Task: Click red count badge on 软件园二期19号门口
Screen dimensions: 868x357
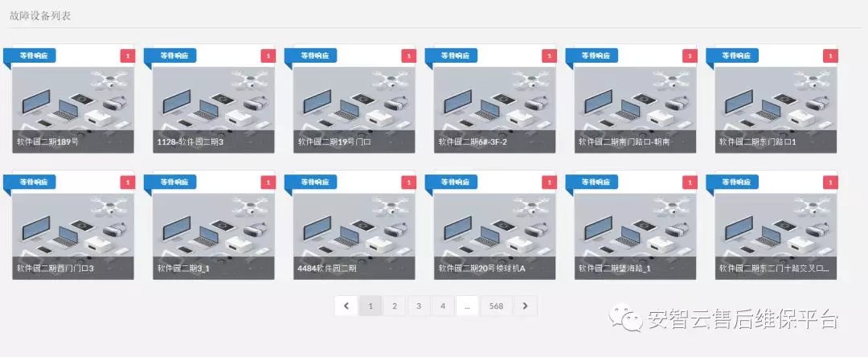Action: [407, 56]
